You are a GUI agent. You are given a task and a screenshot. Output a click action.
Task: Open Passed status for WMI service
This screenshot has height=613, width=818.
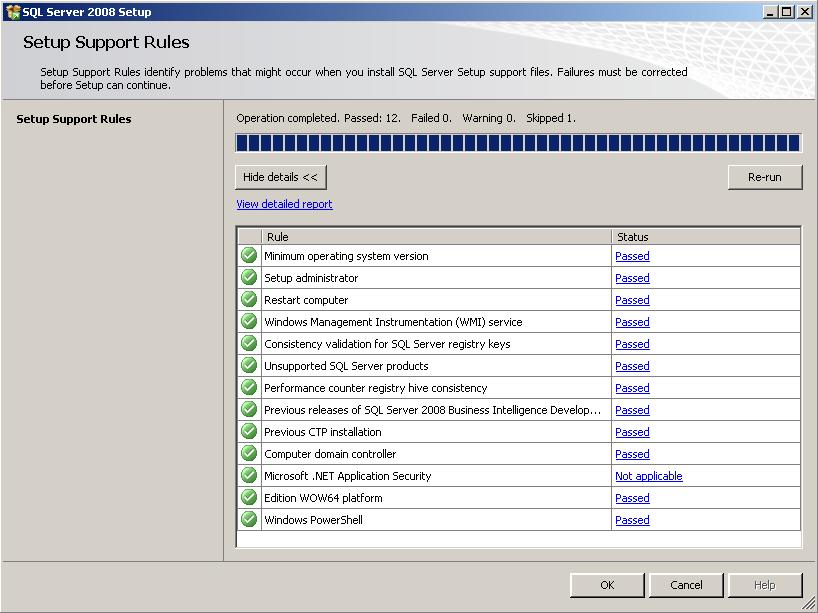pyautogui.click(x=632, y=322)
